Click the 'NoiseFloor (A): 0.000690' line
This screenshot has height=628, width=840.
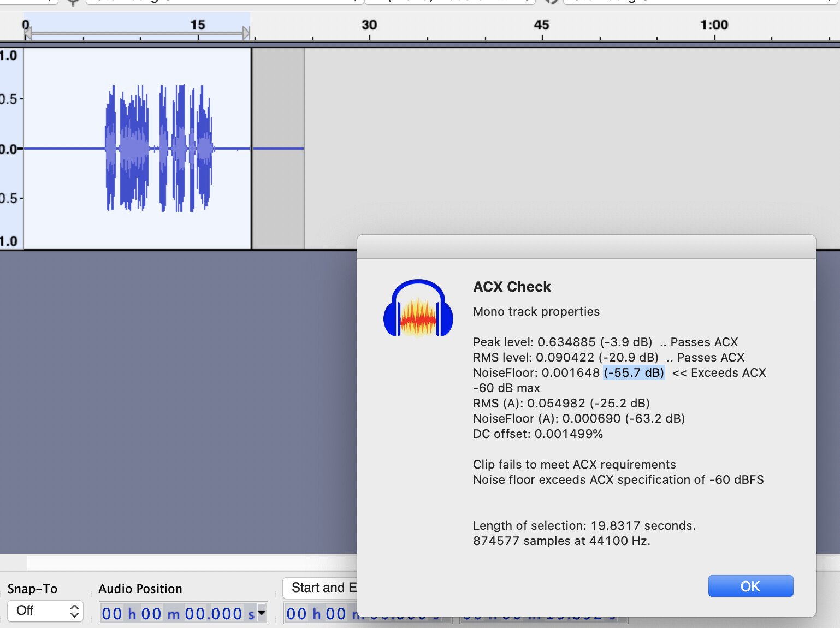coord(579,418)
